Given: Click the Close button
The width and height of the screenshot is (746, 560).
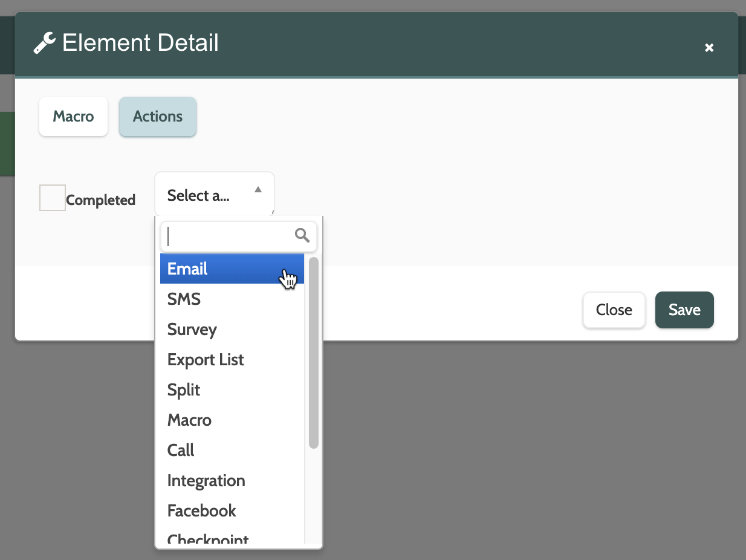Looking at the screenshot, I should pyautogui.click(x=614, y=310).
